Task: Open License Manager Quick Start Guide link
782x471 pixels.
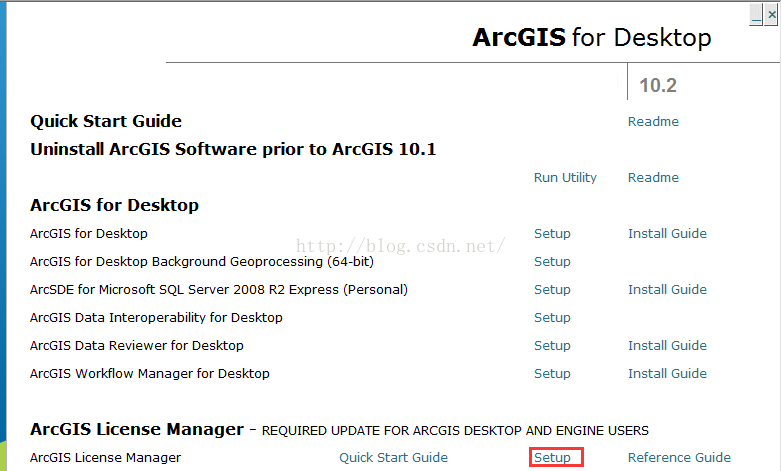Action: click(393, 458)
